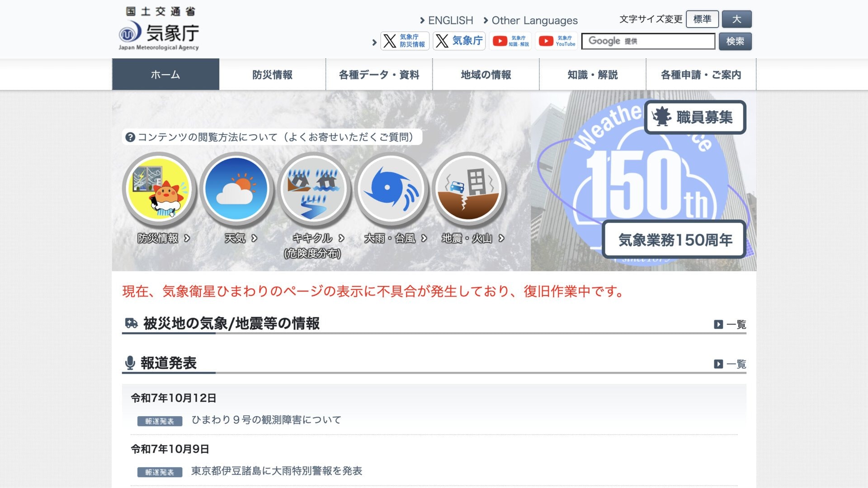868x488 pixels.
Task: Open the 気象庁 YouTube channel
Action: point(556,41)
